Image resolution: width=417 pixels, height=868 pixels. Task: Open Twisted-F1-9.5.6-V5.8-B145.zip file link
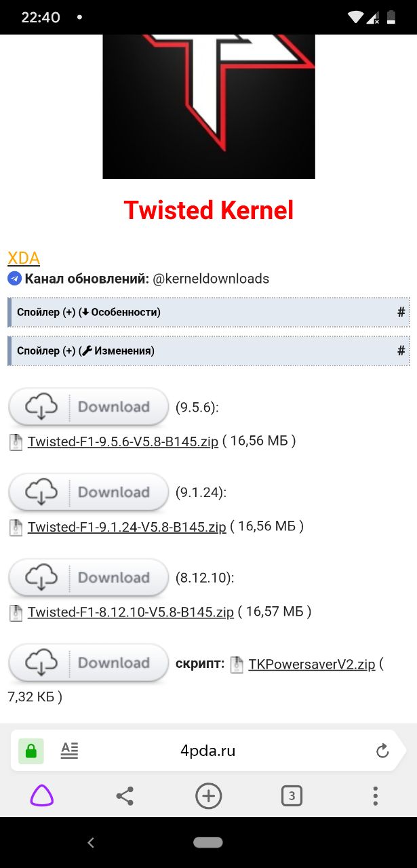click(123, 441)
